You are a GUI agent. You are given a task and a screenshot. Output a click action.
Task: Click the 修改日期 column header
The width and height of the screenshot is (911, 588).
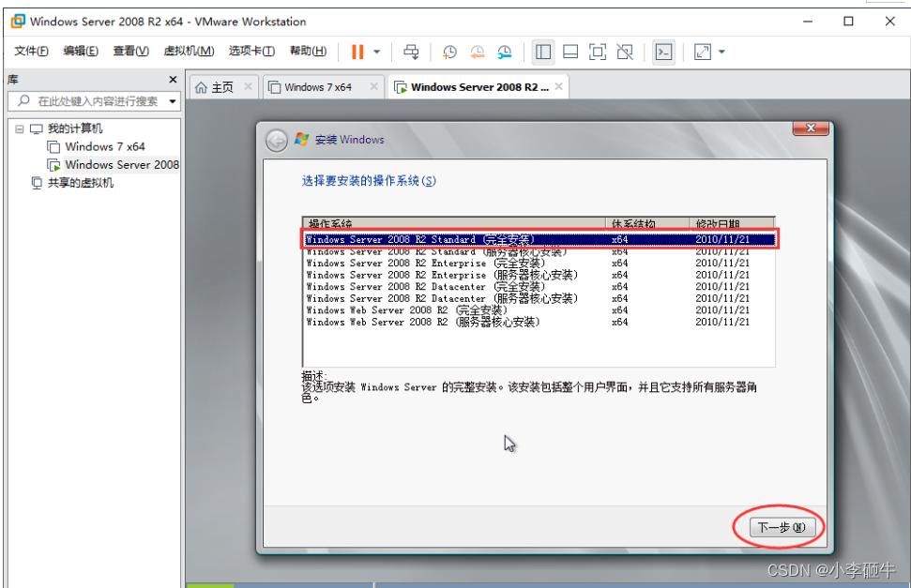coord(732,224)
